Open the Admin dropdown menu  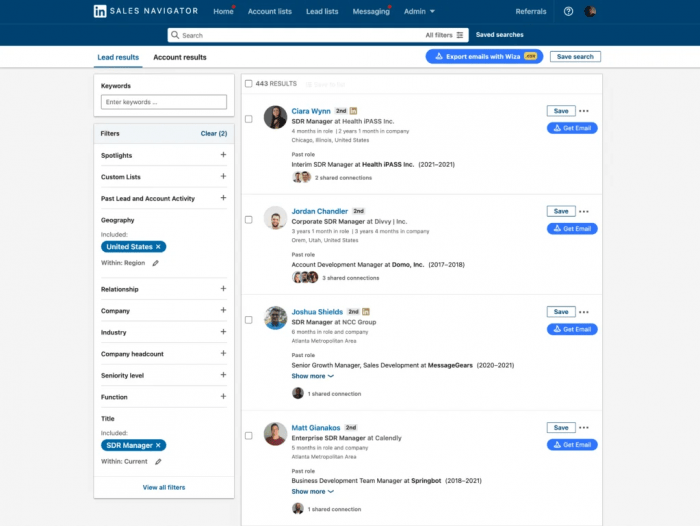pyautogui.click(x=419, y=12)
